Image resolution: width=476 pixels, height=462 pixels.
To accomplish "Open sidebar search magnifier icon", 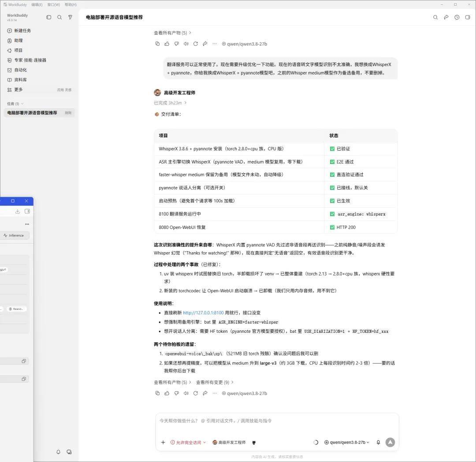I will click(59, 17).
